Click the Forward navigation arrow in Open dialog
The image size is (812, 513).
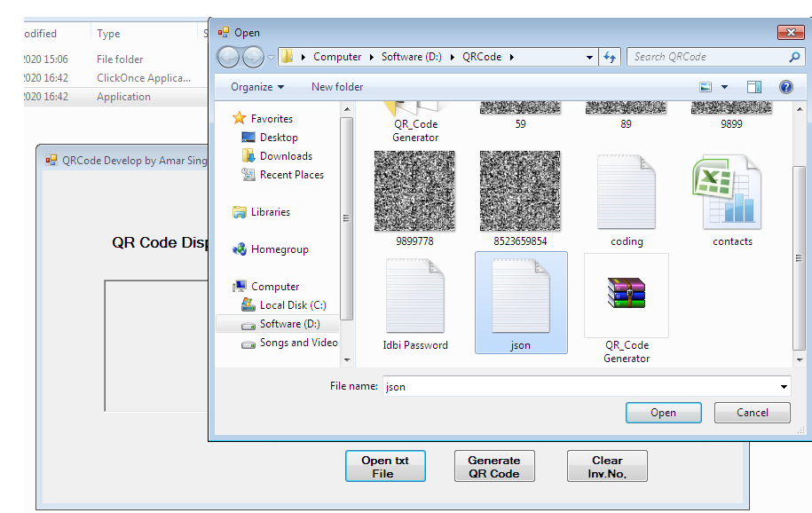253,57
